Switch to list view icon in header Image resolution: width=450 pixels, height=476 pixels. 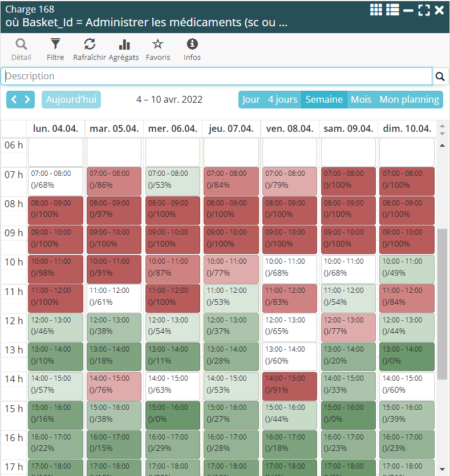pos(392,10)
